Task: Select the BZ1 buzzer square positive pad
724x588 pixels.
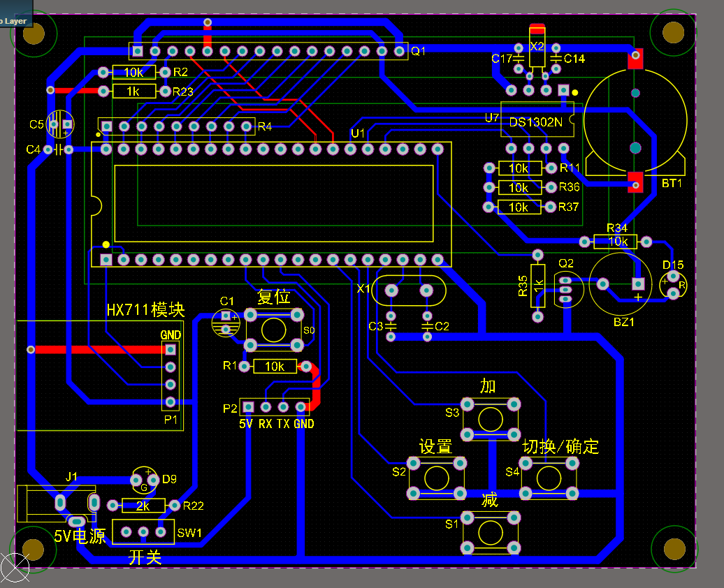Action: (x=638, y=284)
